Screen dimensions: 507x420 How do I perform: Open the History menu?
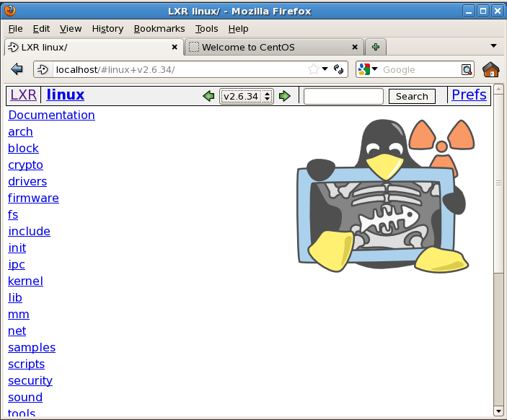107,29
